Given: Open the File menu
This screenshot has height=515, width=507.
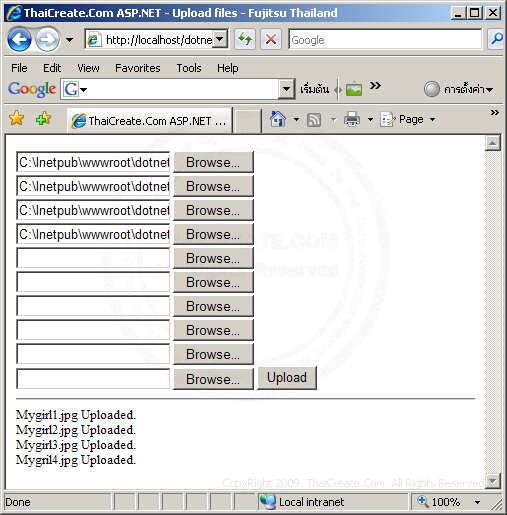Looking at the screenshot, I should coord(19,68).
